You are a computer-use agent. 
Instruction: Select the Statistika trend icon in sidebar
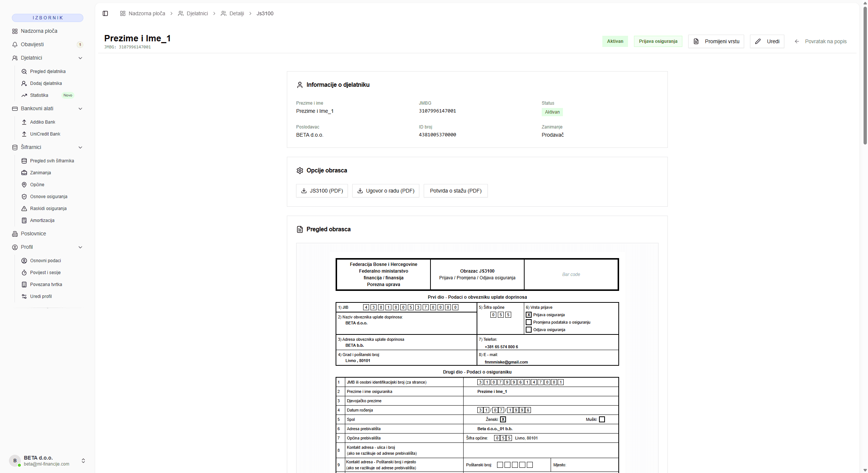[x=24, y=95]
